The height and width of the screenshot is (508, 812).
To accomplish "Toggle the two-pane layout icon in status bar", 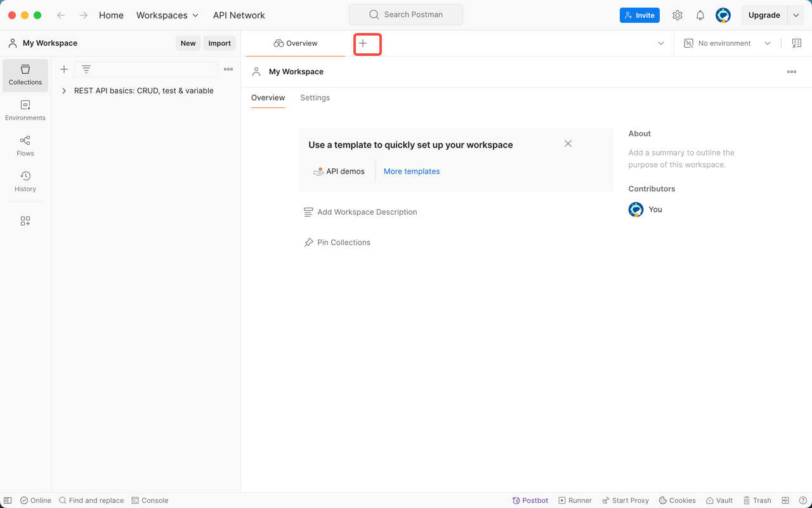I will coord(785,500).
